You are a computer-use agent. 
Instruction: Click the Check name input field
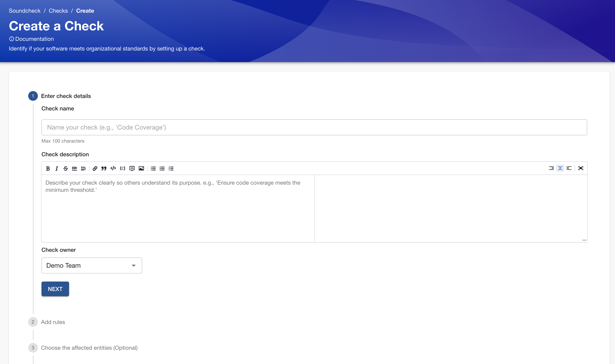click(314, 127)
